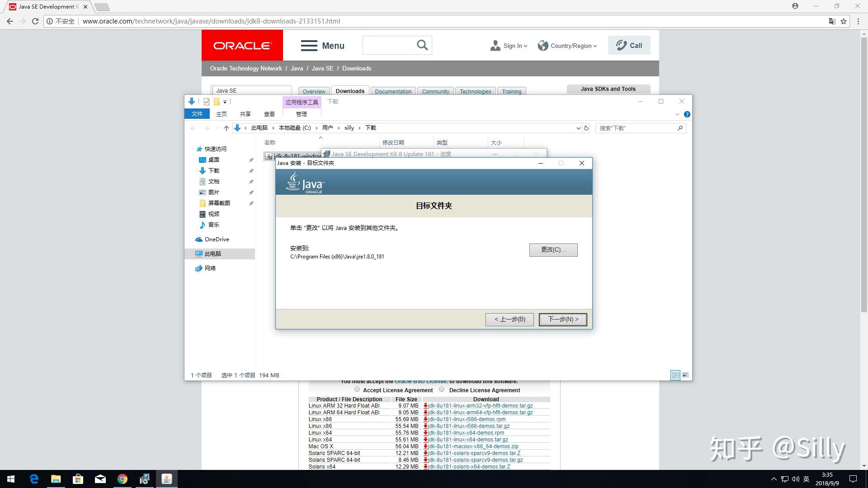Open Microsoft Edge from taskbar

(34, 479)
